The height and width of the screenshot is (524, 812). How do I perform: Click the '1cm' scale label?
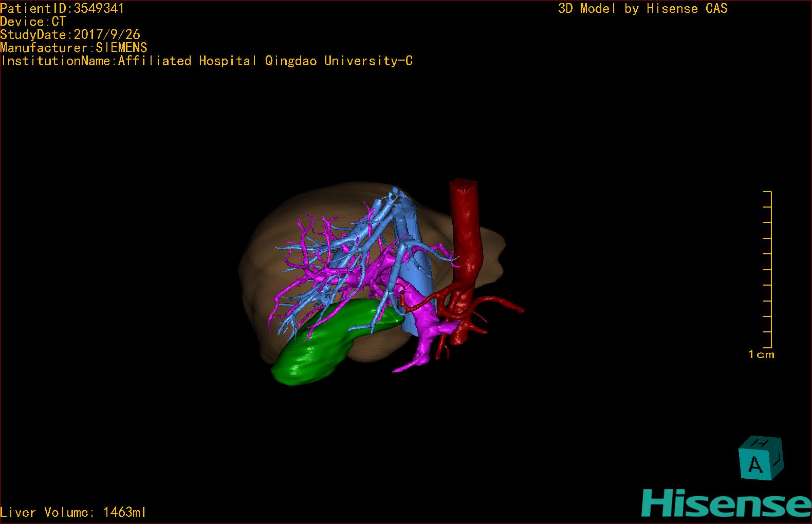tap(761, 354)
